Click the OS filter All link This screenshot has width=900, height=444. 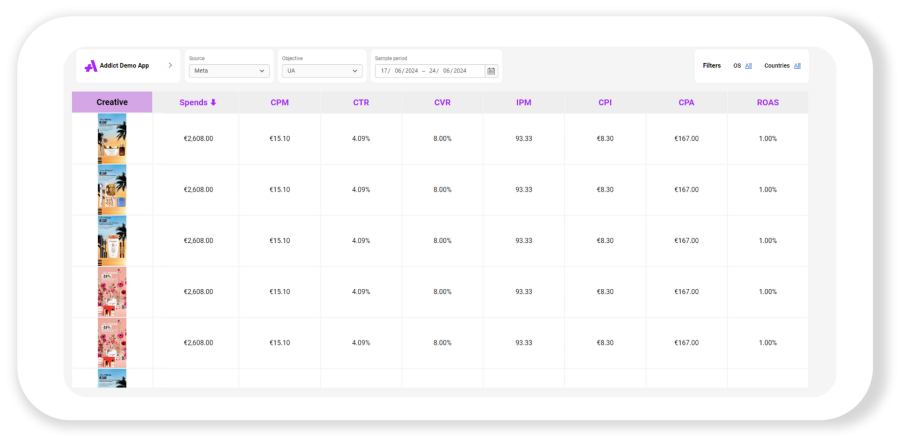[748, 66]
